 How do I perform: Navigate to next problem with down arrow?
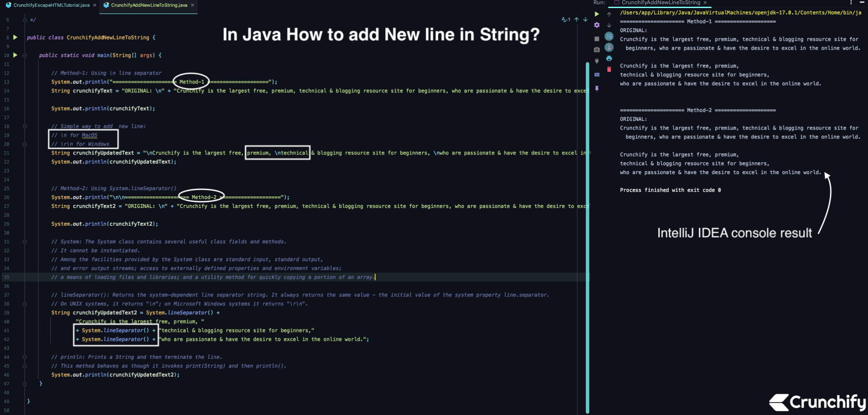(586, 19)
